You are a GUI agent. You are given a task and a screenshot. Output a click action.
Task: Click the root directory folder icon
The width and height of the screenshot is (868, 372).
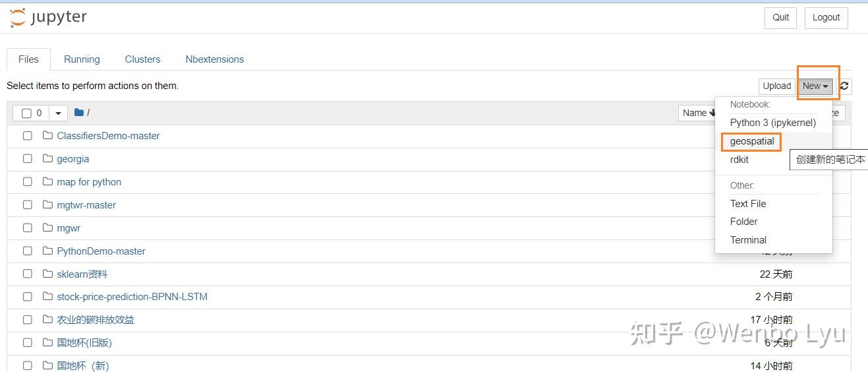tap(79, 113)
